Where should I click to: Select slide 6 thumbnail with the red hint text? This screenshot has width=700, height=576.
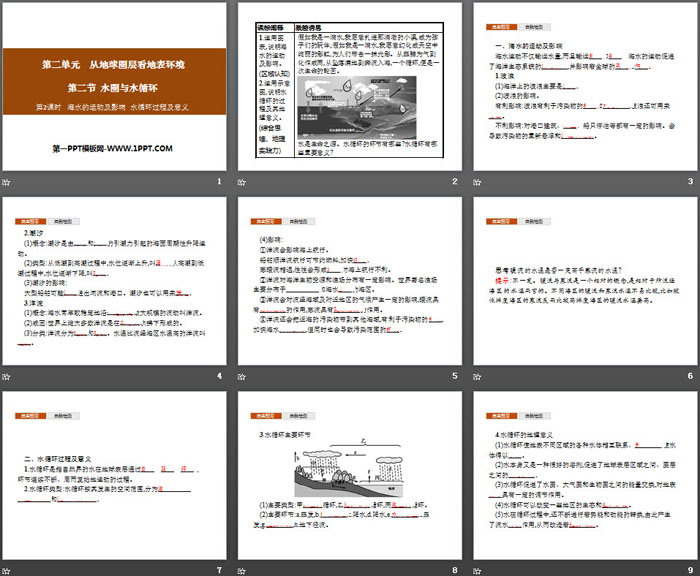585,281
